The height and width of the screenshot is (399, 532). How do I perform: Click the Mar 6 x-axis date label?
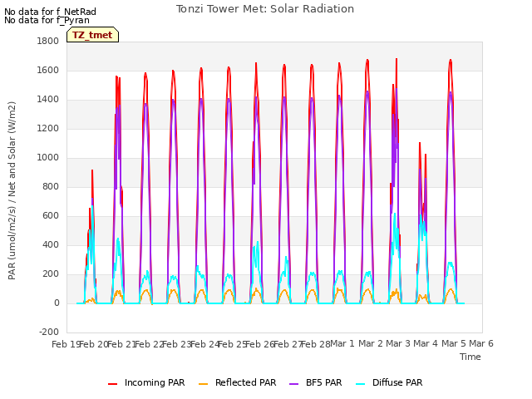[x=481, y=343]
